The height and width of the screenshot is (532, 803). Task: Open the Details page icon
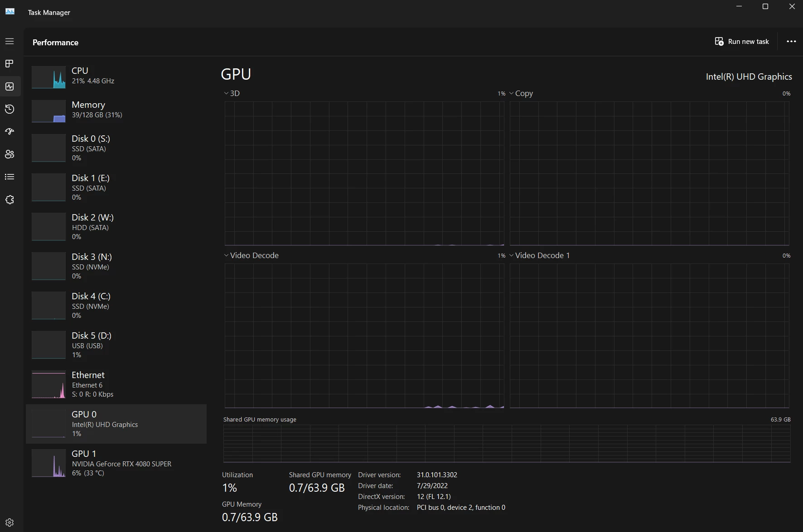point(10,177)
